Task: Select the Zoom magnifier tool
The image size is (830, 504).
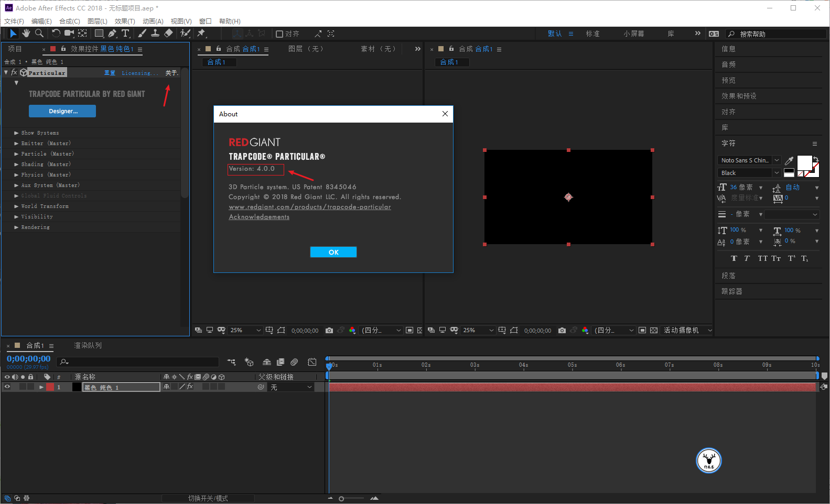Action: click(x=39, y=34)
